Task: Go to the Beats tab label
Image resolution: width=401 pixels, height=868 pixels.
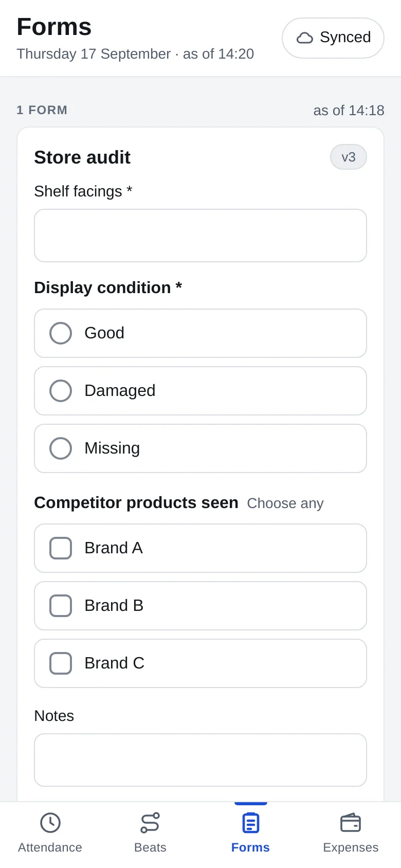Action: (x=150, y=847)
